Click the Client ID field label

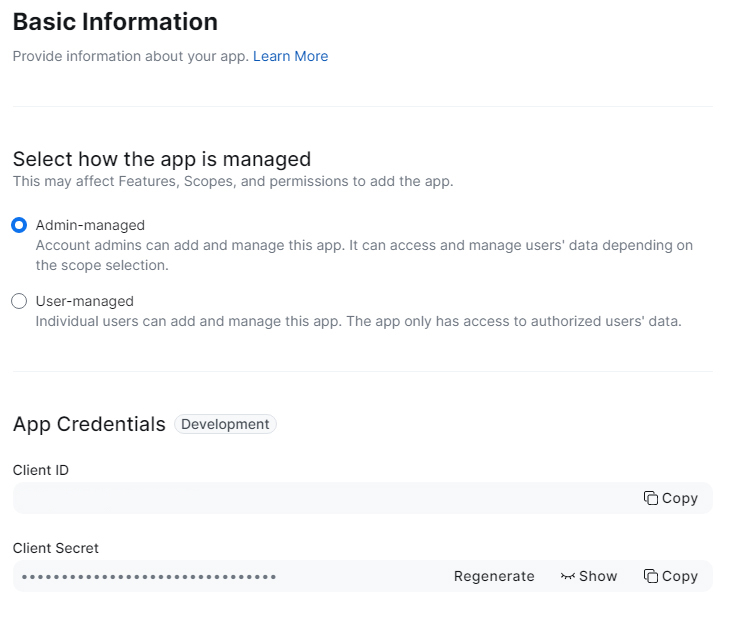[41, 470]
